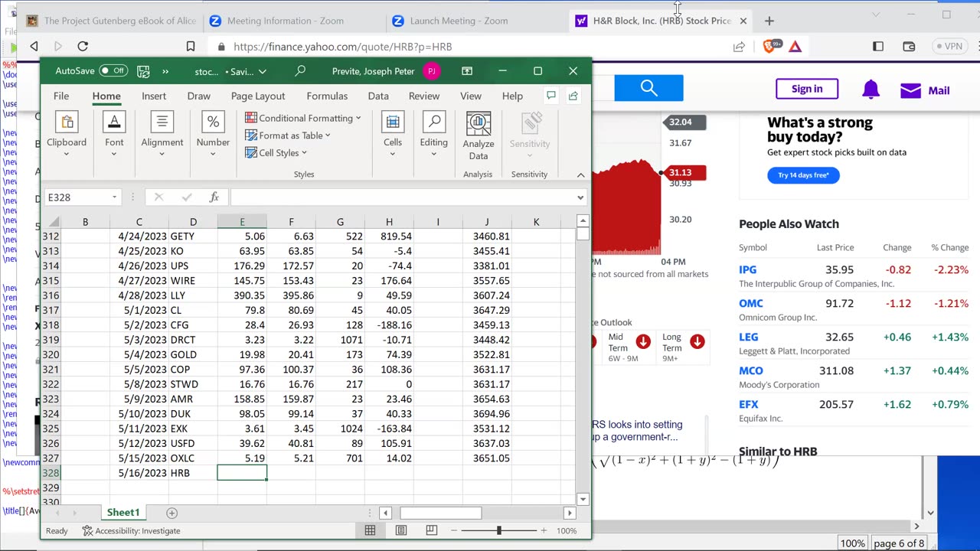Viewport: 980px width, 551px height.
Task: Switch to the Insert ribbon tab
Action: click(x=154, y=96)
